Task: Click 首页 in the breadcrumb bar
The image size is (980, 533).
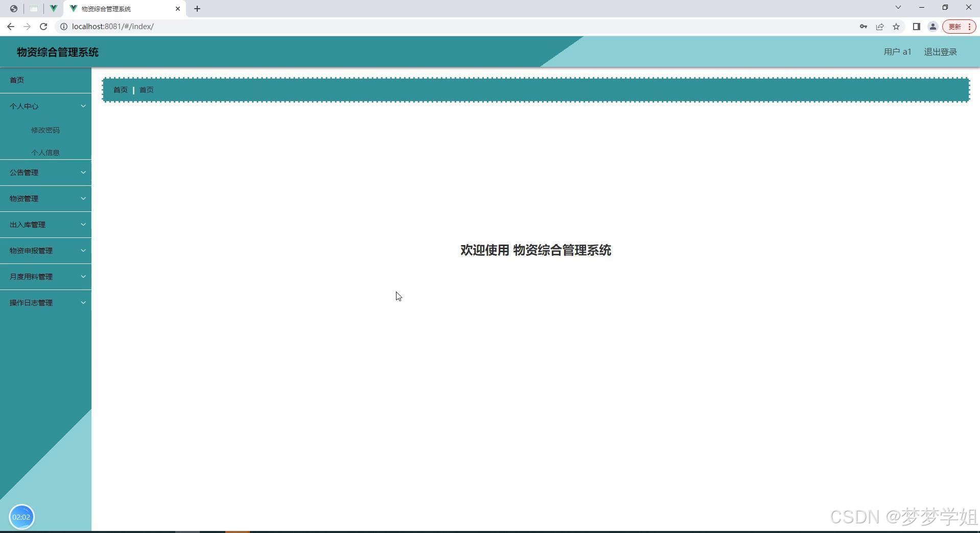Action: point(121,89)
